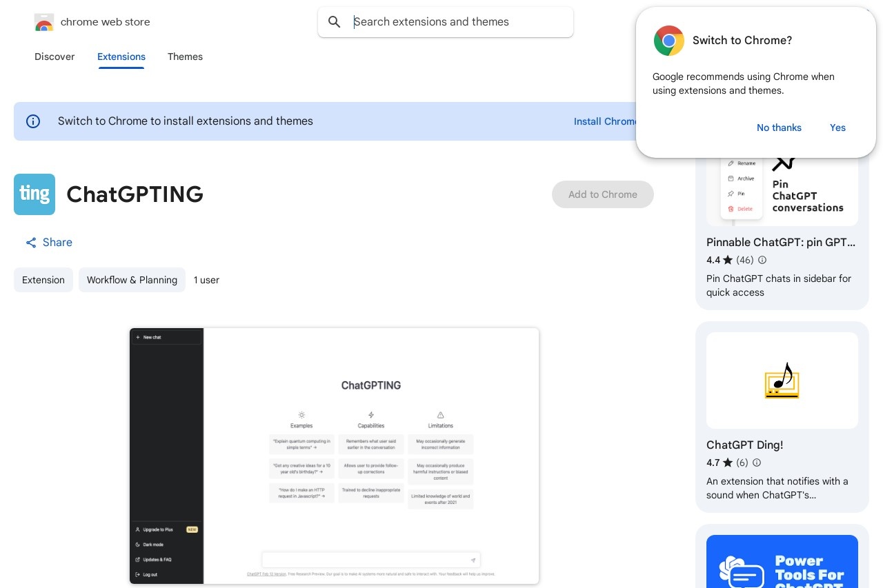
Task: Open the ChatGPT Ding! title link
Action: point(744,445)
